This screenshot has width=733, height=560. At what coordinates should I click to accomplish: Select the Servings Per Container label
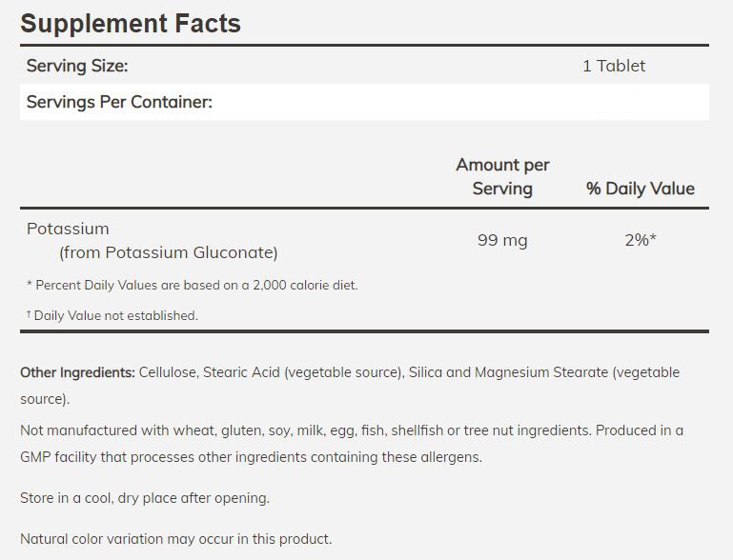click(x=119, y=102)
